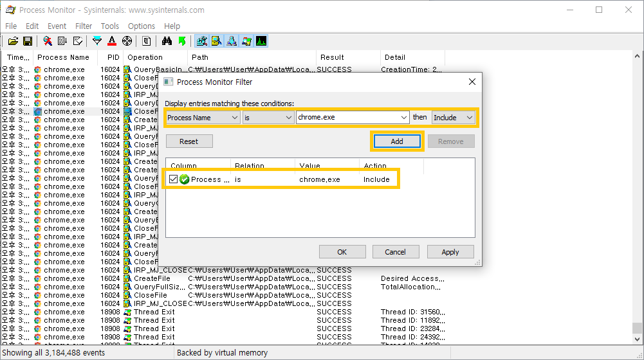This screenshot has height=360, width=644.
Task: Click the Action header in filter list
Action: (x=391, y=165)
